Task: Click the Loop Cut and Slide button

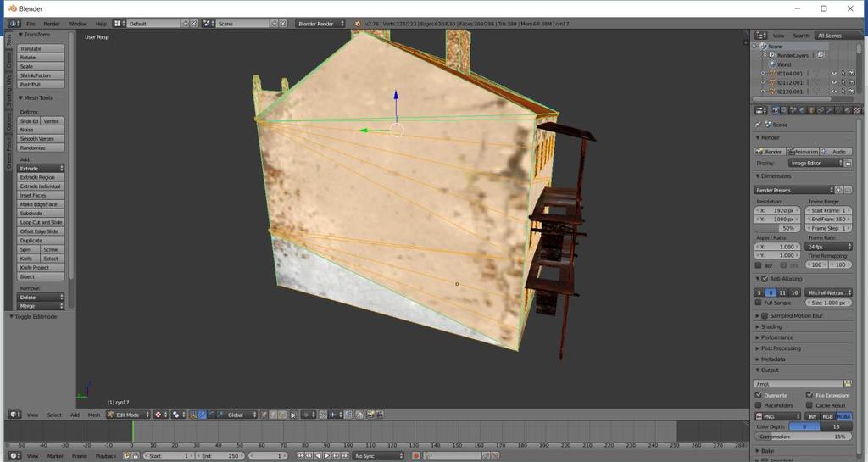Action: (x=41, y=222)
